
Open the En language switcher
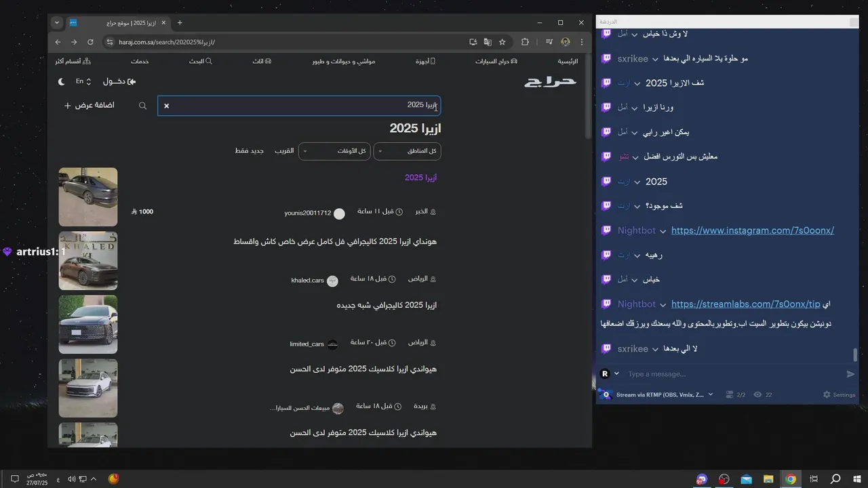pyautogui.click(x=83, y=81)
